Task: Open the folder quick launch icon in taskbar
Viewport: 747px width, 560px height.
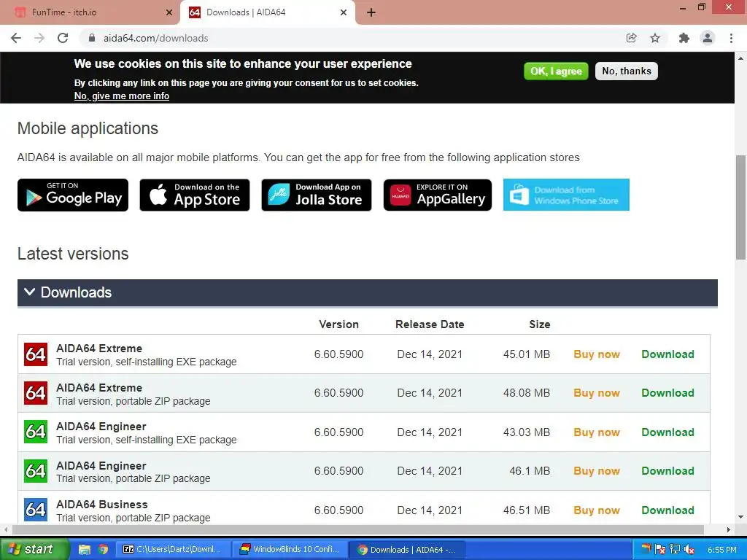Action: (x=85, y=550)
